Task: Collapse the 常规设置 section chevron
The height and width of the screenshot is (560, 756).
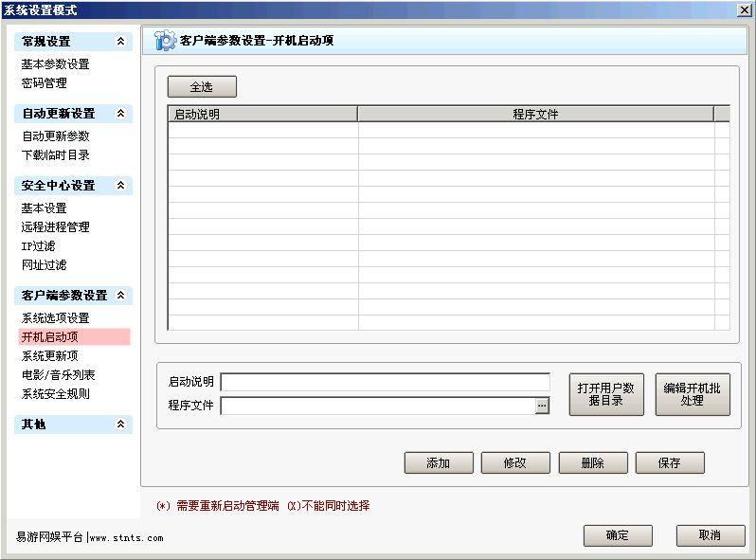Action: (x=120, y=42)
